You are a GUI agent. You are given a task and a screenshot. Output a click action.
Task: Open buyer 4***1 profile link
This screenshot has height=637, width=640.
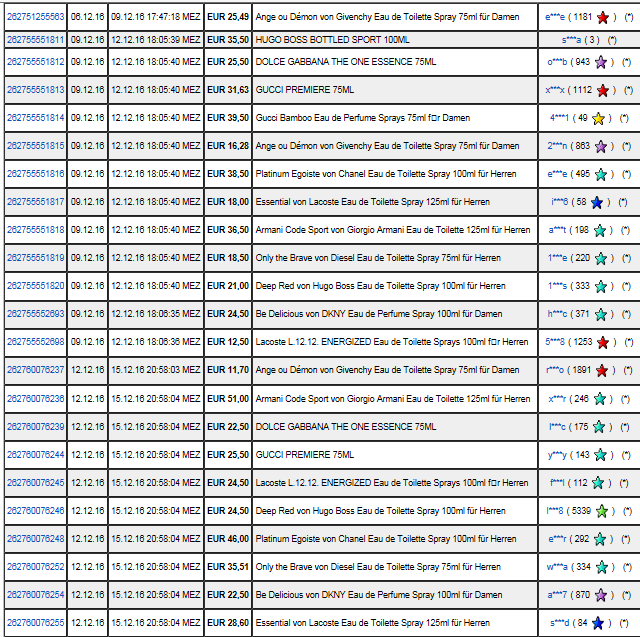pos(559,118)
